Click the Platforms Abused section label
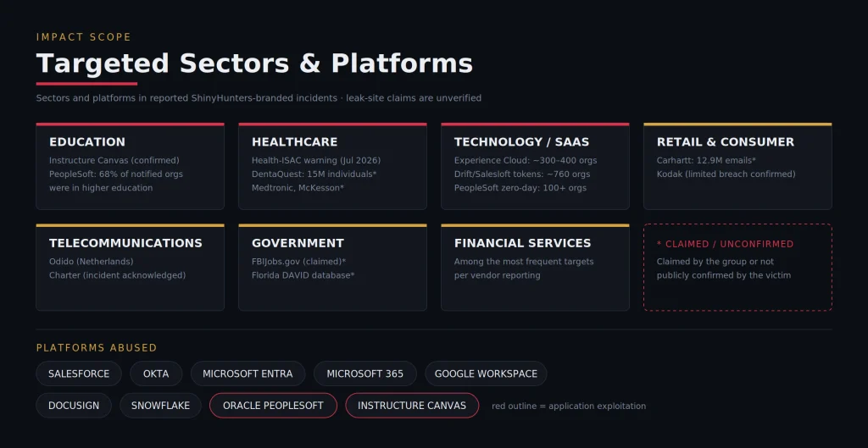The image size is (868, 448). coord(97,348)
